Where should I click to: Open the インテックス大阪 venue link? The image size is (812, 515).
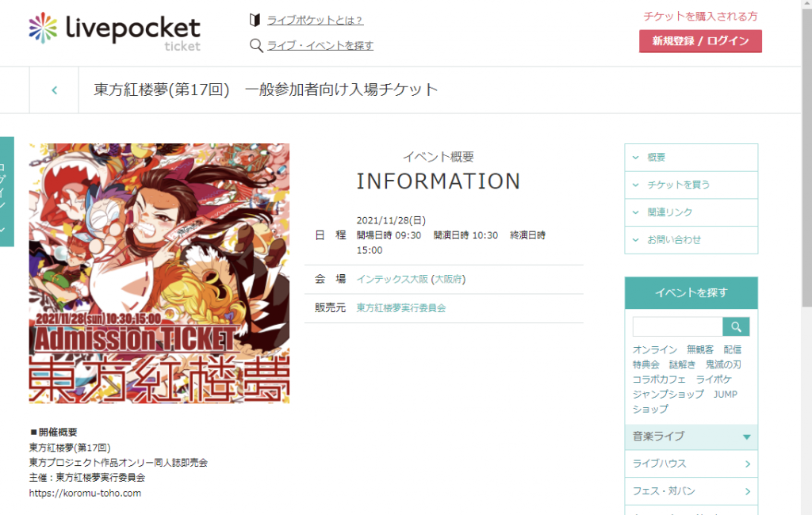click(x=392, y=279)
